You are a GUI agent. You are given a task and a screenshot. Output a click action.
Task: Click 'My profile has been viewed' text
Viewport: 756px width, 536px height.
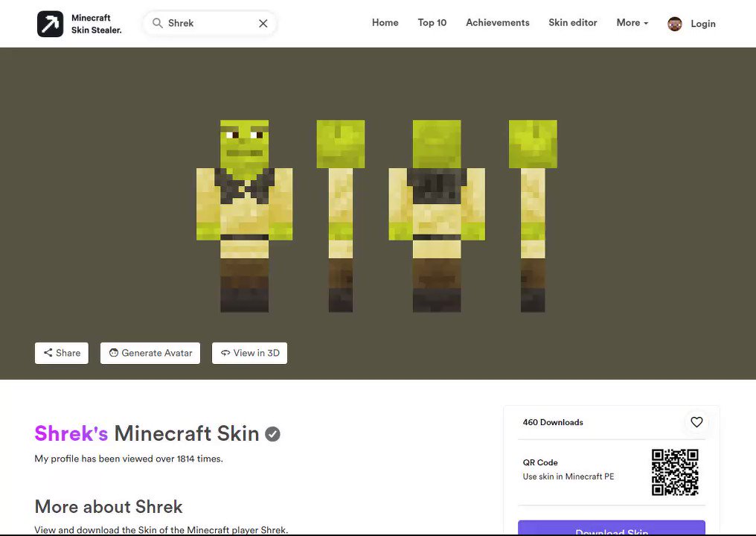coord(129,459)
